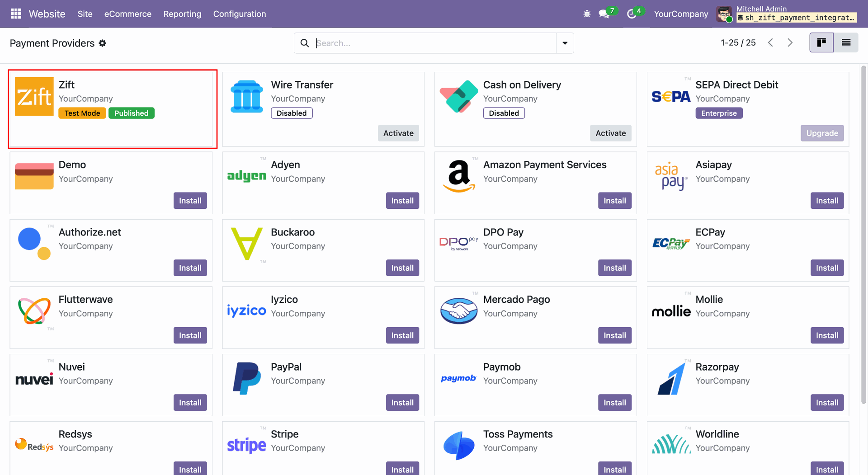Install the Demo payment provider

click(x=190, y=200)
